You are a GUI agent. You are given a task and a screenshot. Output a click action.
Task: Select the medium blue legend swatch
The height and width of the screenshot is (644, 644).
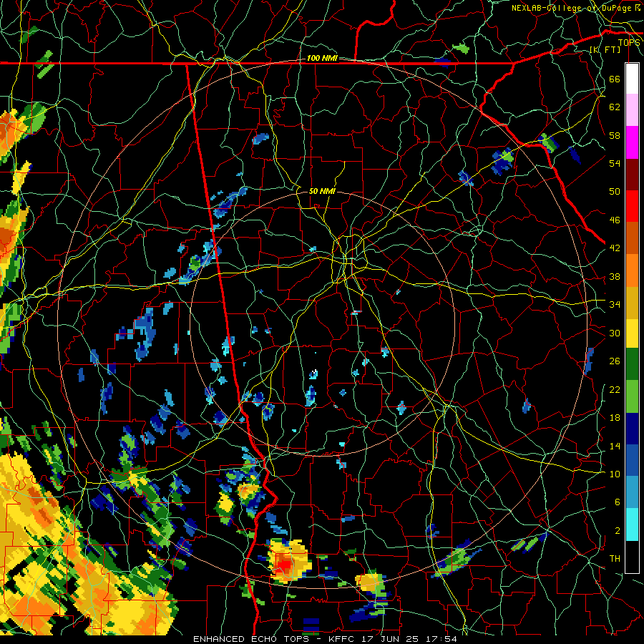click(632, 460)
